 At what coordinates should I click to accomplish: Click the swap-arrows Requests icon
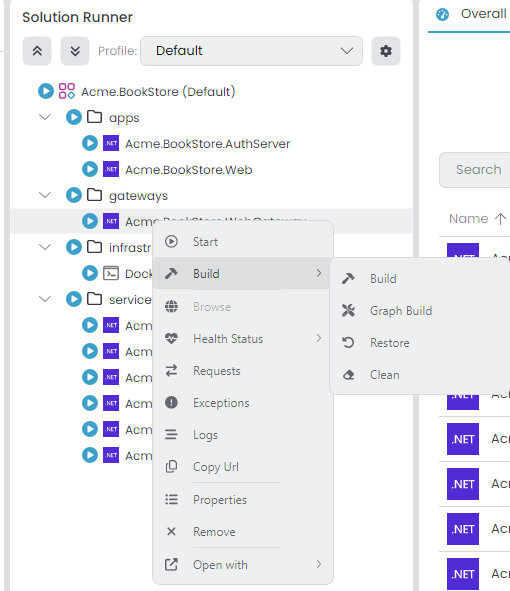pyautogui.click(x=171, y=371)
